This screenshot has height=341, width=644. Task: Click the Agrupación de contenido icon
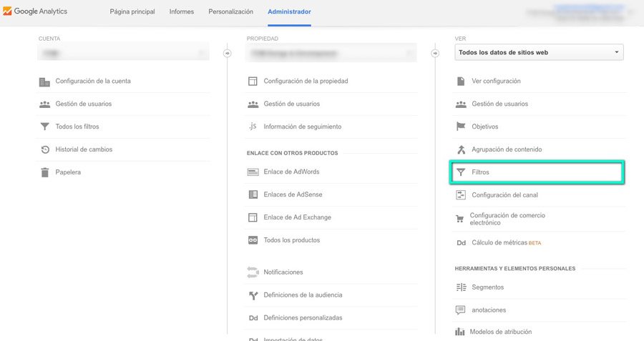coord(462,149)
